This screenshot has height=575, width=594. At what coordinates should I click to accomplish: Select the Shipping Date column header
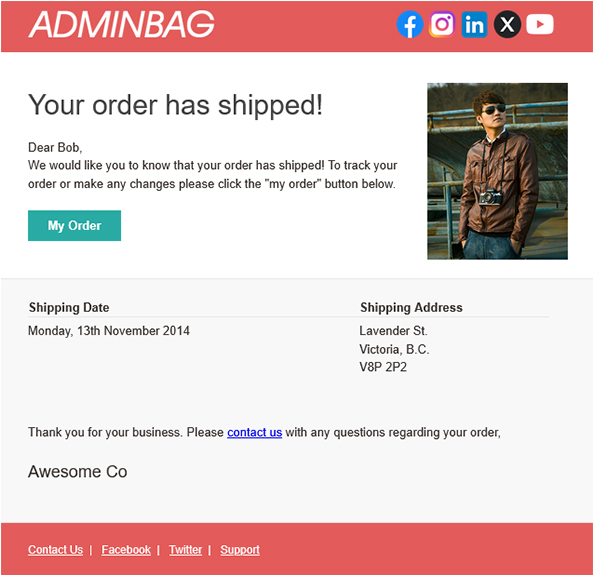click(x=69, y=307)
